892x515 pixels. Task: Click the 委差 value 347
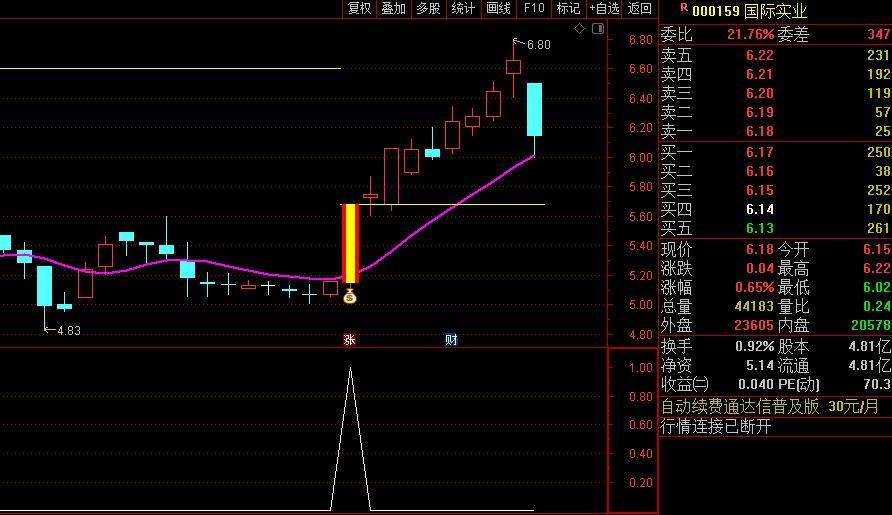[879, 35]
